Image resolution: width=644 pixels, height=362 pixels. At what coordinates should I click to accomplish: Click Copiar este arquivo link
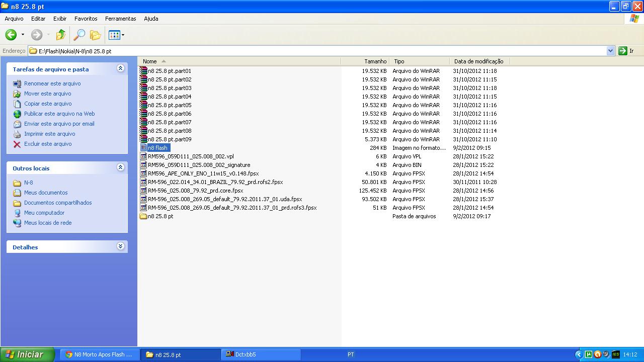48,104
